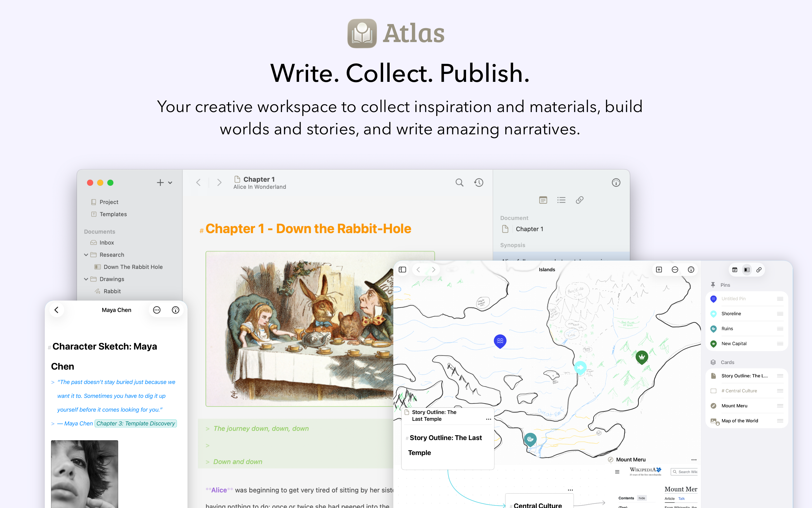Screen dimensions: 812x508
Task: Collapse the Drawings folder
Action: (86, 279)
